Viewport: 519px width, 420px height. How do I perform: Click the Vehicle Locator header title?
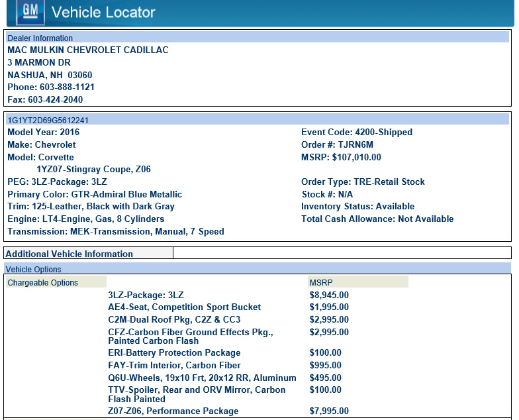coord(103,13)
